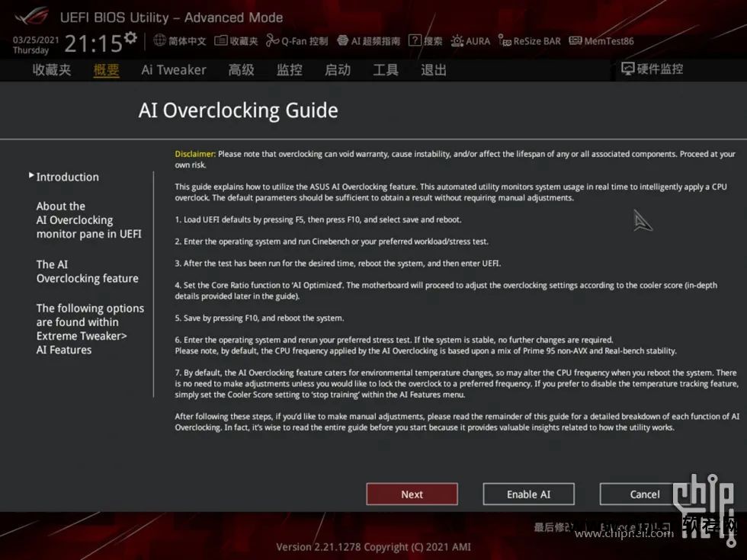Open AI 超频指南 brain icon
This screenshot has width=747, height=560.
point(342,40)
